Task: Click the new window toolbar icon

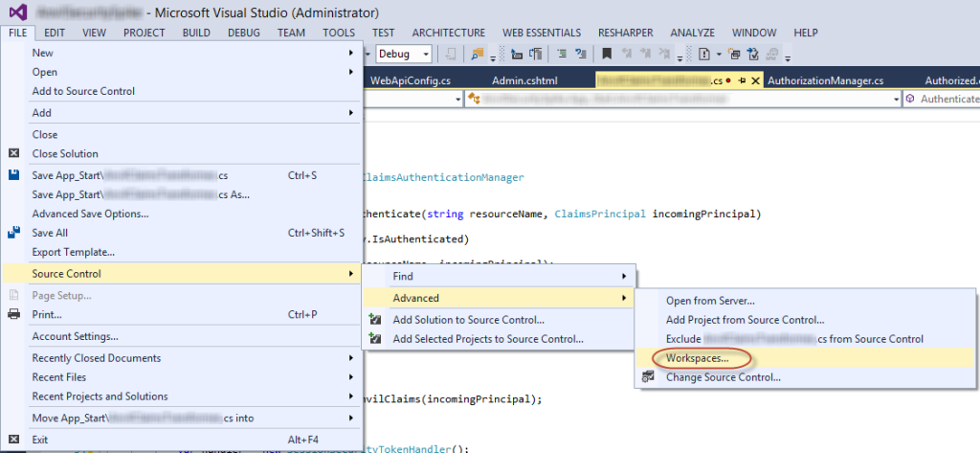Action: [734, 54]
